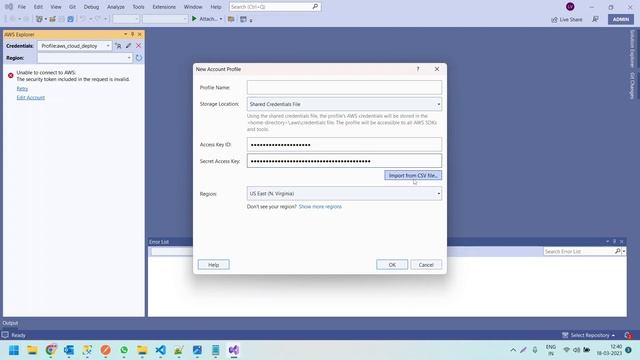This screenshot has width=640, height=360.
Task: Click the ADMIN badge button
Action: (620, 19)
